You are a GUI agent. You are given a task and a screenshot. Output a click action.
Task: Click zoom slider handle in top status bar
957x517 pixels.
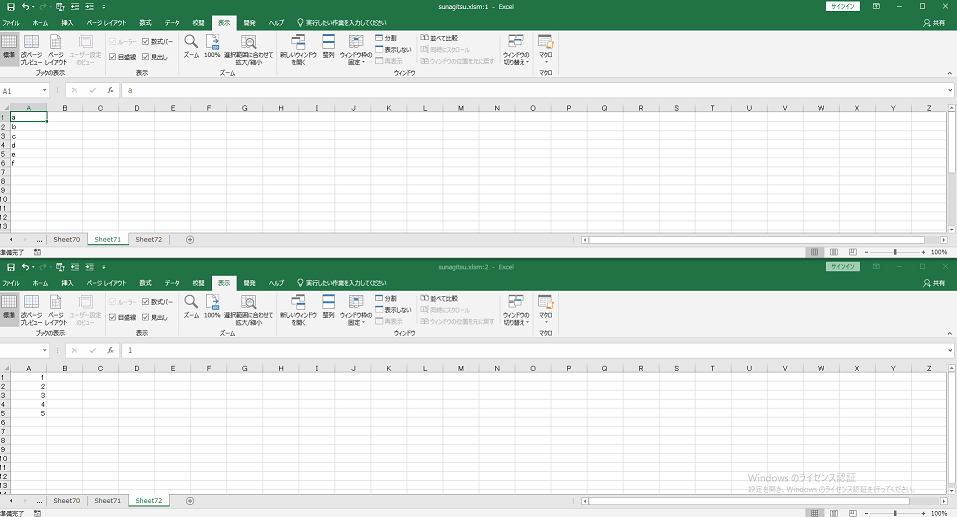click(x=895, y=252)
